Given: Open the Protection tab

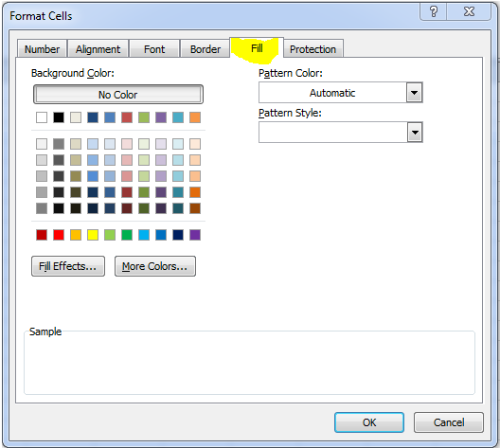Looking at the screenshot, I should (312, 49).
